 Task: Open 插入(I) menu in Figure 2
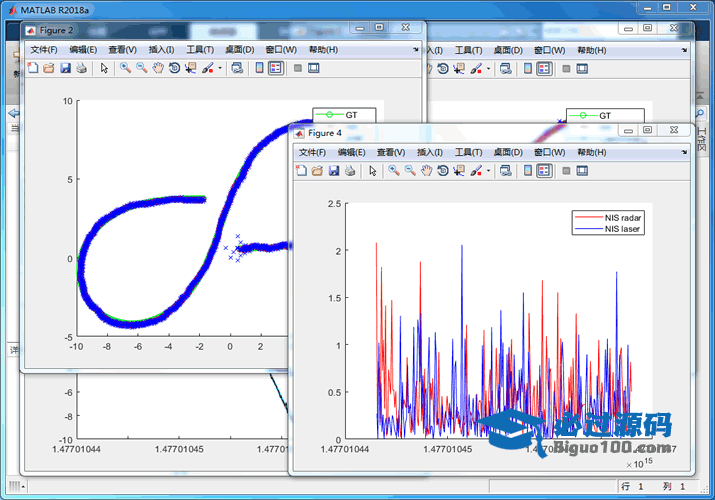coord(161,50)
